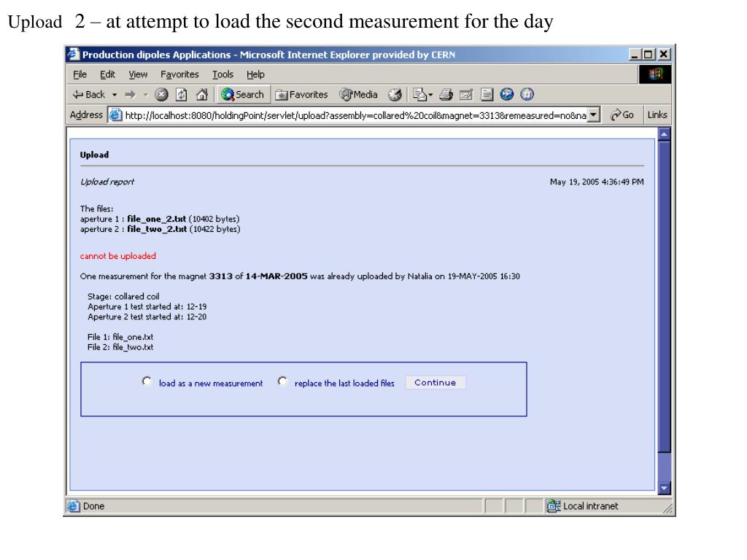Click the Refresh page icon
747x560 pixels.
point(182,95)
